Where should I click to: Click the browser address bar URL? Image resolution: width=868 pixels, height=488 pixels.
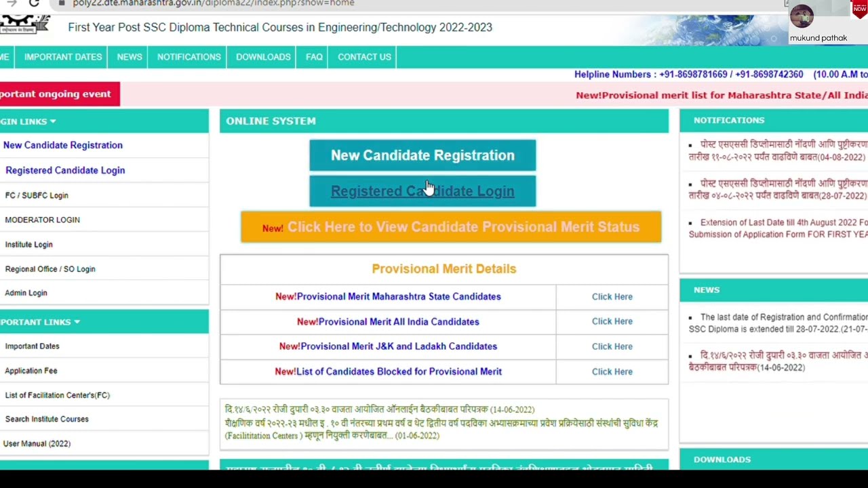click(x=214, y=3)
